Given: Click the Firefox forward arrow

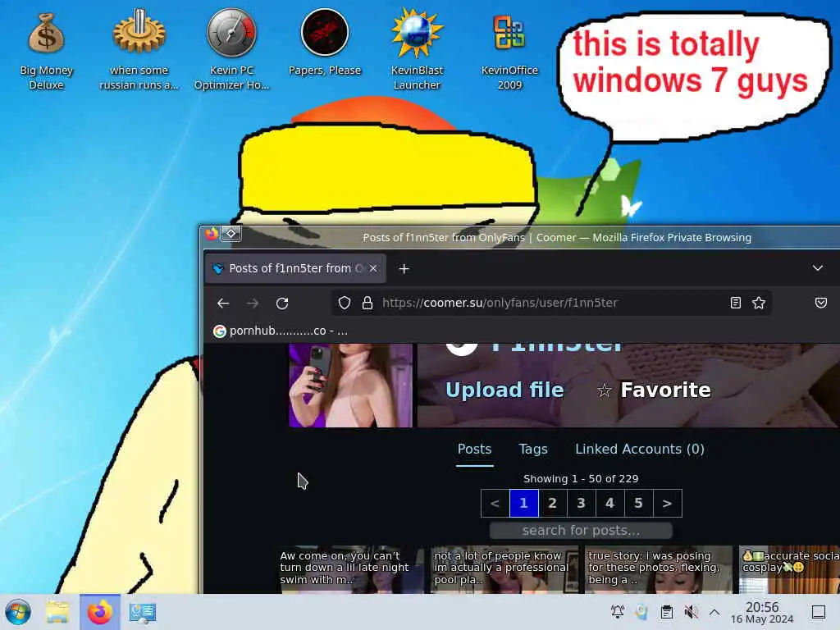Looking at the screenshot, I should [253, 304].
